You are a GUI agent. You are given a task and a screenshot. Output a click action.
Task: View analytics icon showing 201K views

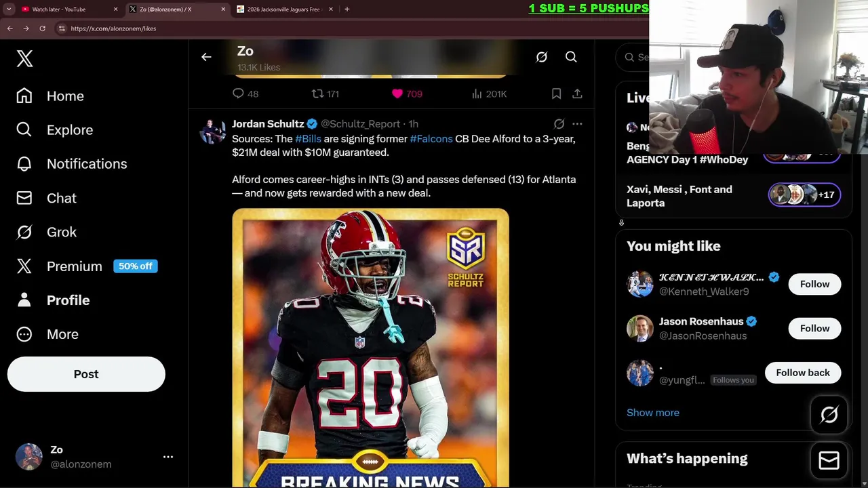477,94
